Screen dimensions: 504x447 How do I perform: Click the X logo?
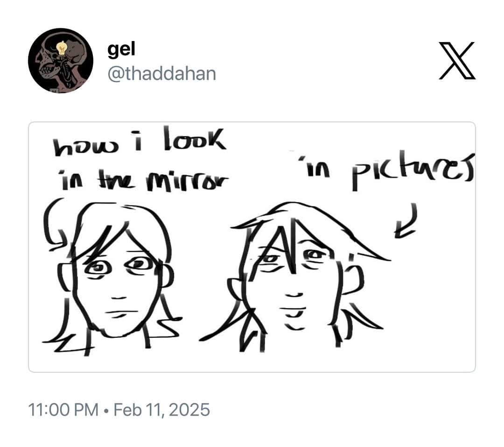(x=457, y=61)
